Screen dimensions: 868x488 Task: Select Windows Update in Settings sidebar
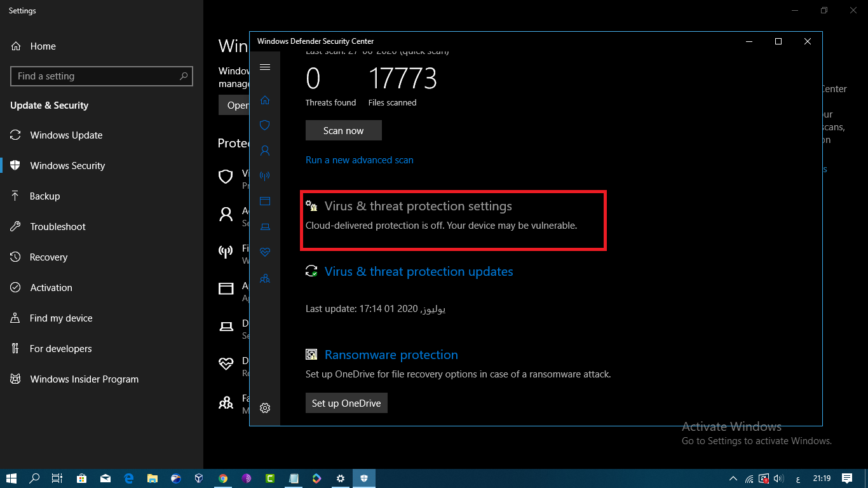coord(102,135)
